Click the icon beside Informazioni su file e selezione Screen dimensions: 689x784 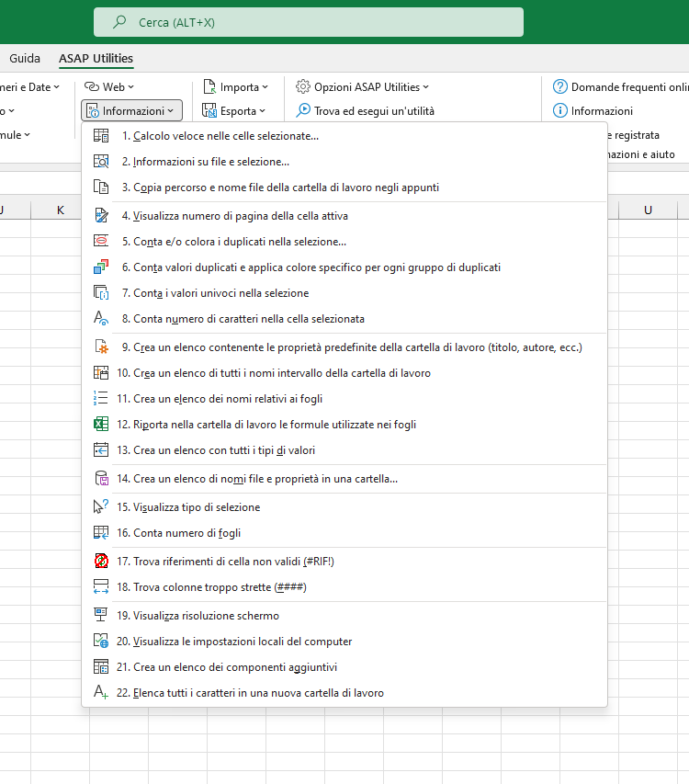click(x=101, y=162)
